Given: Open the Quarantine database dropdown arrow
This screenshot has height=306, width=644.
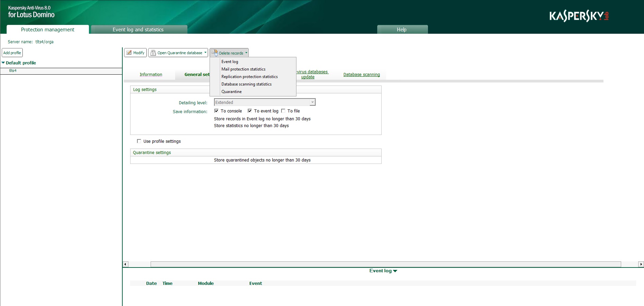Looking at the screenshot, I should point(205,53).
